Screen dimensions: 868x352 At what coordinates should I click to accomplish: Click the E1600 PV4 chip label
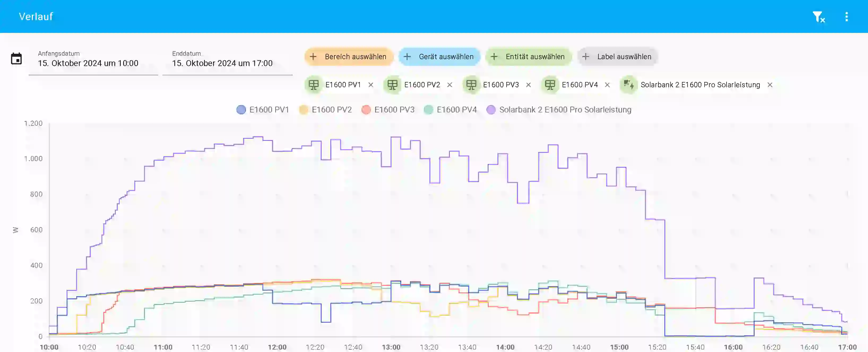click(580, 85)
